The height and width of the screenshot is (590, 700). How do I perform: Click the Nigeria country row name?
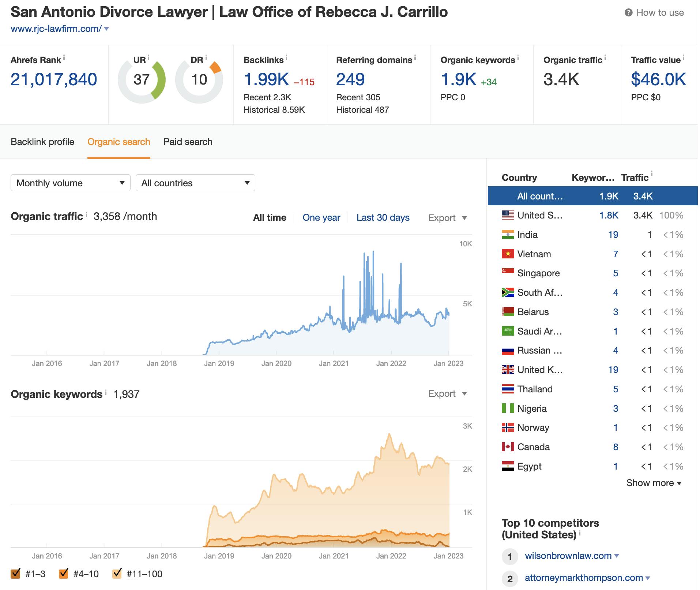pyautogui.click(x=532, y=408)
